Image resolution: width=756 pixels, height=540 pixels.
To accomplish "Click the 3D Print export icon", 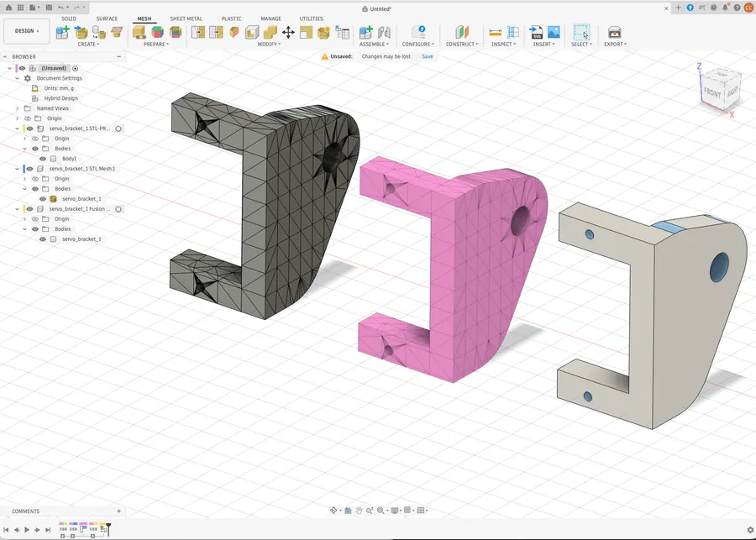I will point(614,32).
